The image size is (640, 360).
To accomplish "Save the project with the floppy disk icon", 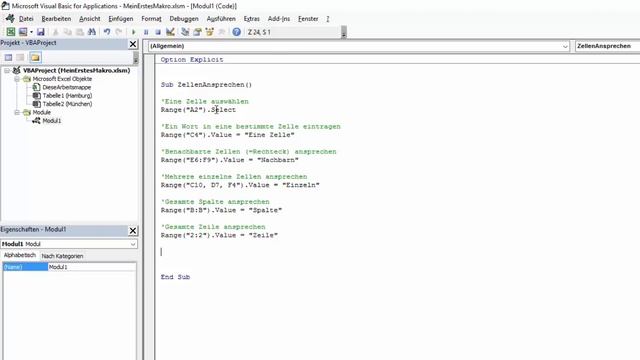I will [x=40, y=32].
